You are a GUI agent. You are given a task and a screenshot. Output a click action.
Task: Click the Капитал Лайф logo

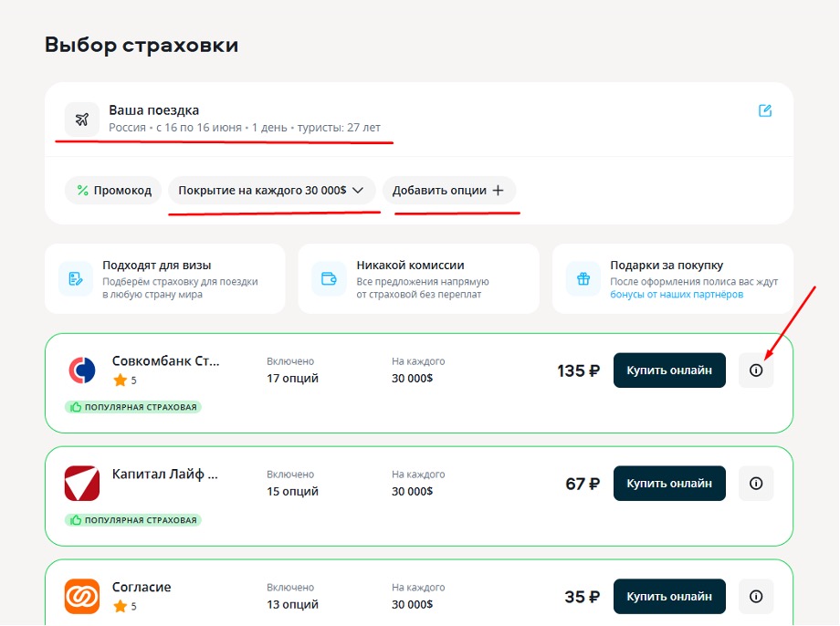coord(82,483)
